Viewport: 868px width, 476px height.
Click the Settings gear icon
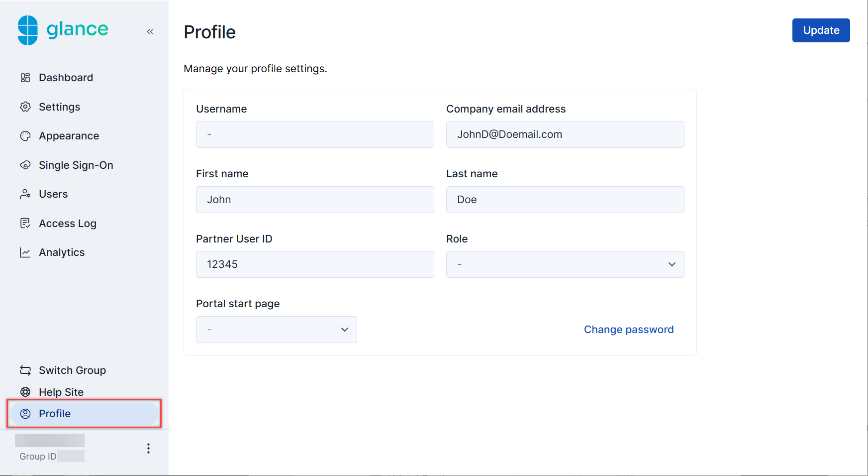pos(25,107)
